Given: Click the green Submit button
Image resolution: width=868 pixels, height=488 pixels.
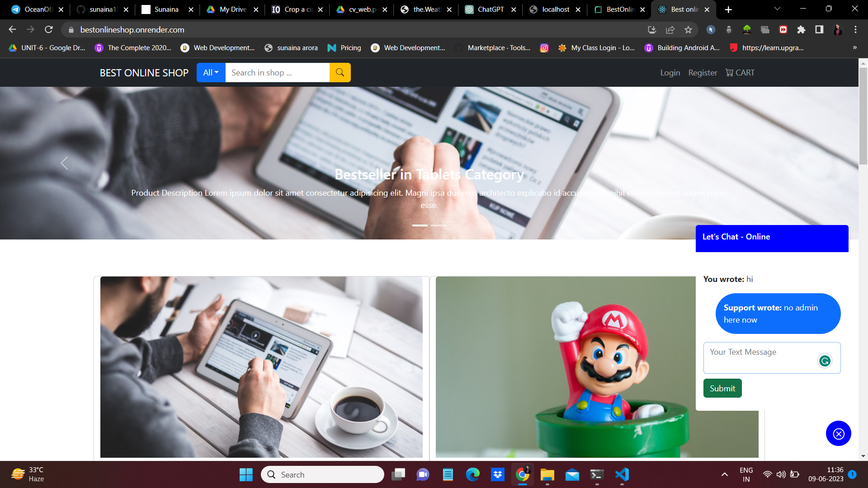Looking at the screenshot, I should 722,388.
